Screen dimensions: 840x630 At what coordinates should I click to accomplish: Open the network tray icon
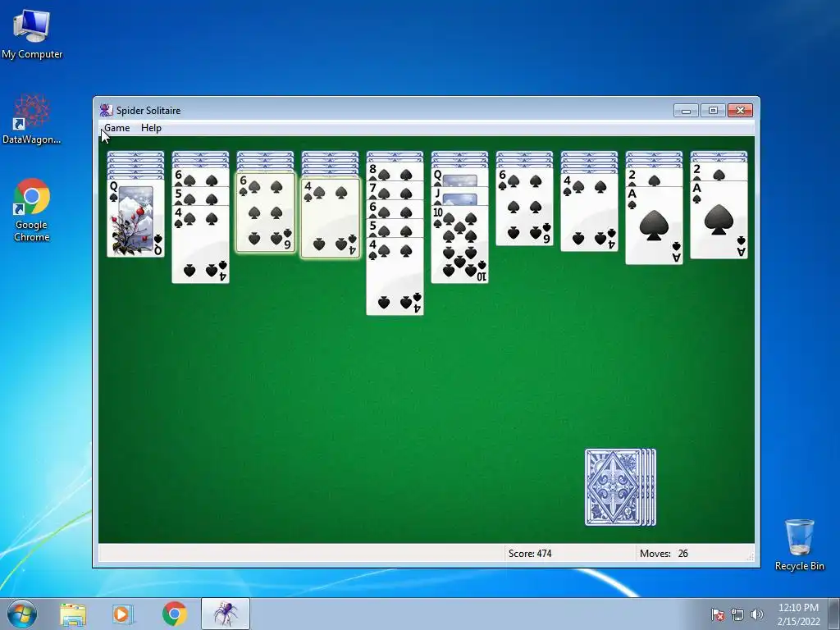(737, 614)
